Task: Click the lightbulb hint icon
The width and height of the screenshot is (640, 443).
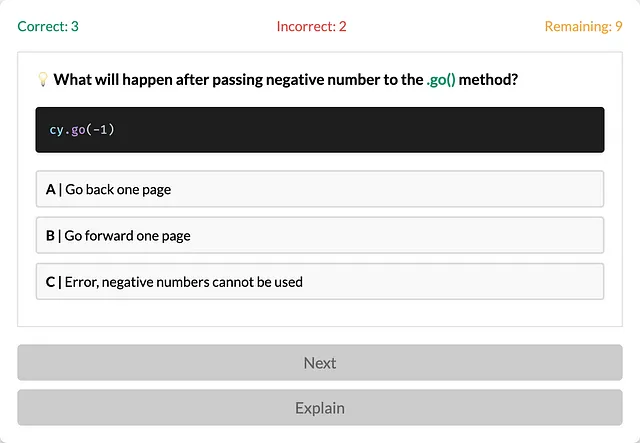Action: (43, 79)
